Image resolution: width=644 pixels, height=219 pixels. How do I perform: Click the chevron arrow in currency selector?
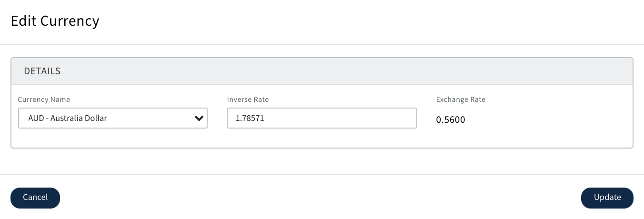tap(199, 119)
